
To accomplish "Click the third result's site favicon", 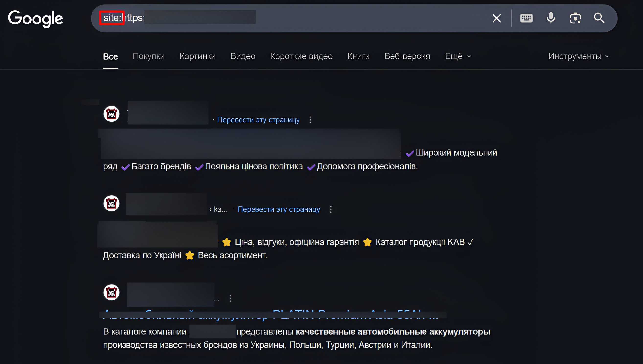I will point(112,292).
